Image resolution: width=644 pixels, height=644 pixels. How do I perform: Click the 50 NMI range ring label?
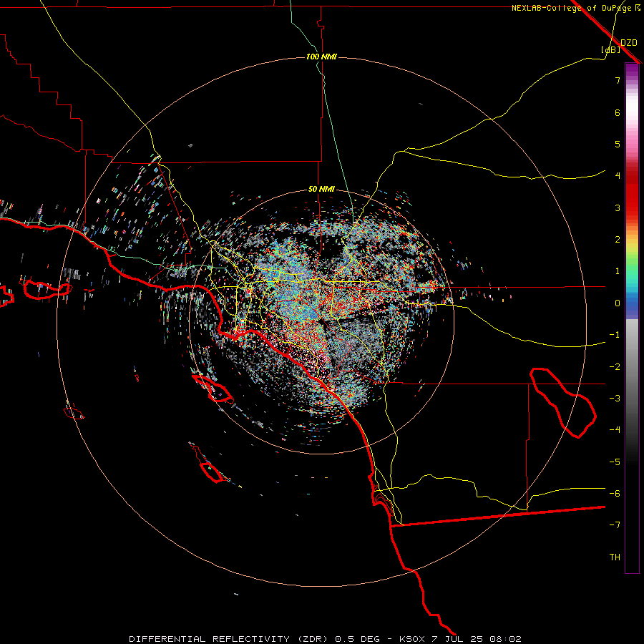[x=321, y=189]
